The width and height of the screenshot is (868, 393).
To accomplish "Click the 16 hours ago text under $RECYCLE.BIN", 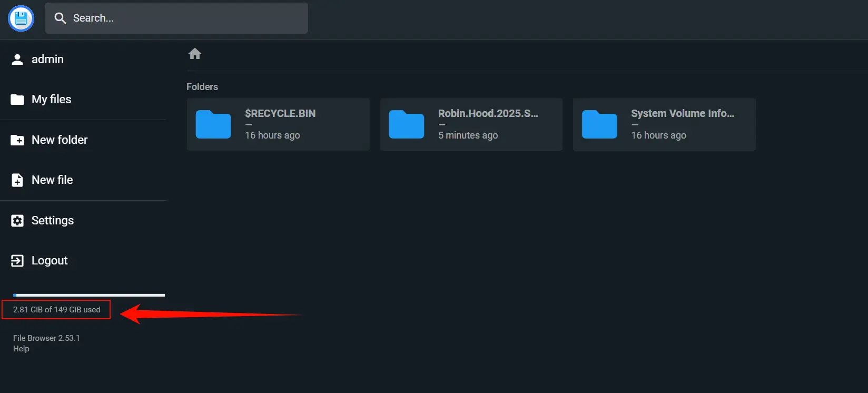I will [x=272, y=135].
